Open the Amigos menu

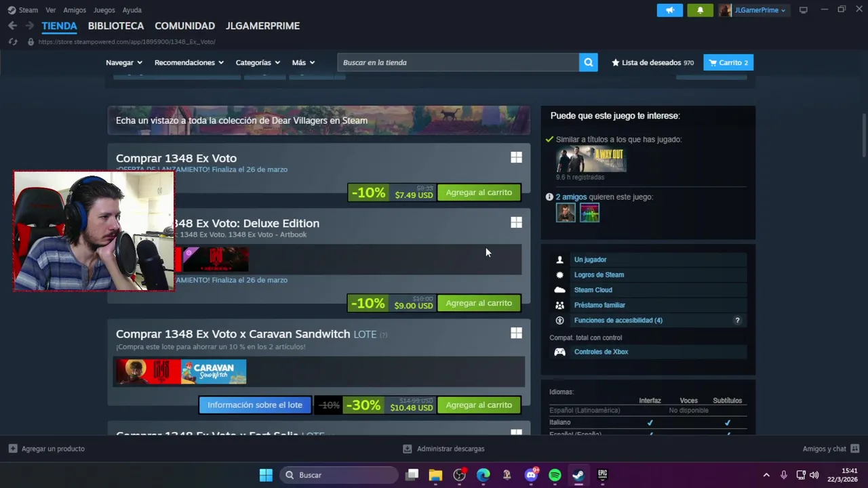point(75,10)
